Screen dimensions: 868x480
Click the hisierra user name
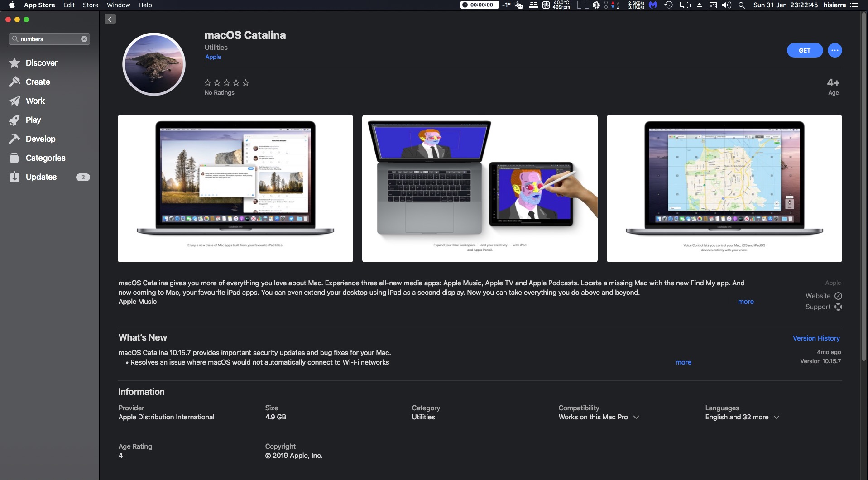pos(834,5)
